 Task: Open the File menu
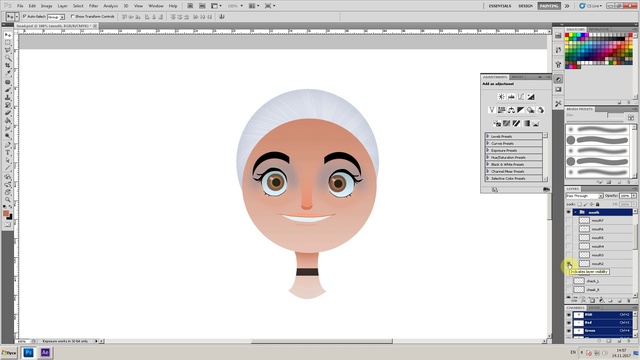[x=20, y=6]
